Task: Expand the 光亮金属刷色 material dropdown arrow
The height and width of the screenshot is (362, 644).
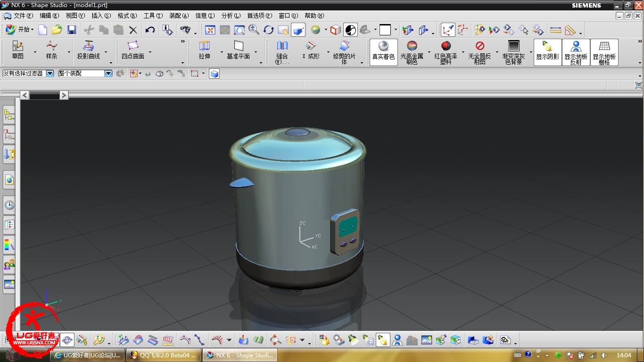Action: (x=429, y=52)
